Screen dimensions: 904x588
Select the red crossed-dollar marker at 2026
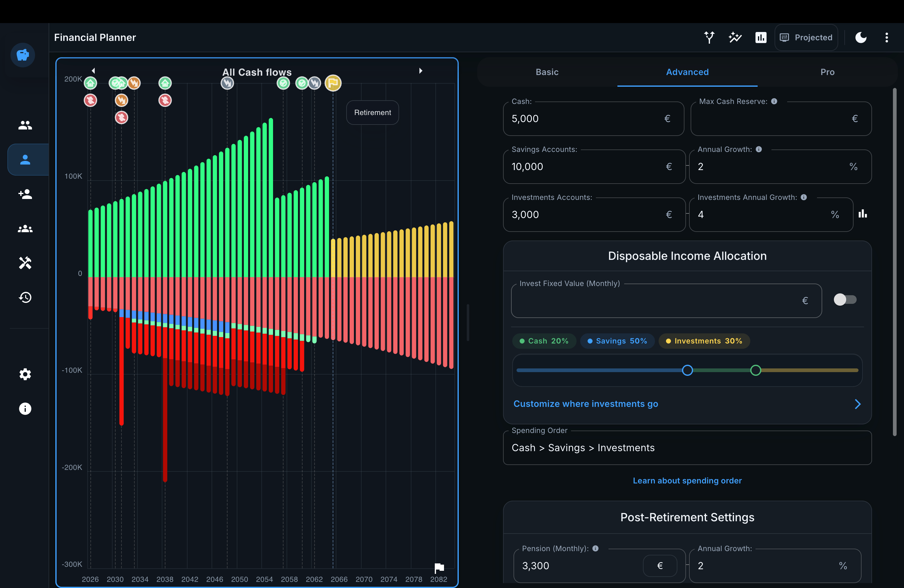coord(90,100)
